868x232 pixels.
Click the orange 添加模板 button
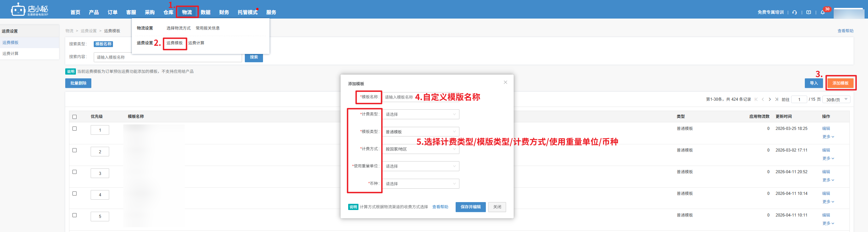840,83
